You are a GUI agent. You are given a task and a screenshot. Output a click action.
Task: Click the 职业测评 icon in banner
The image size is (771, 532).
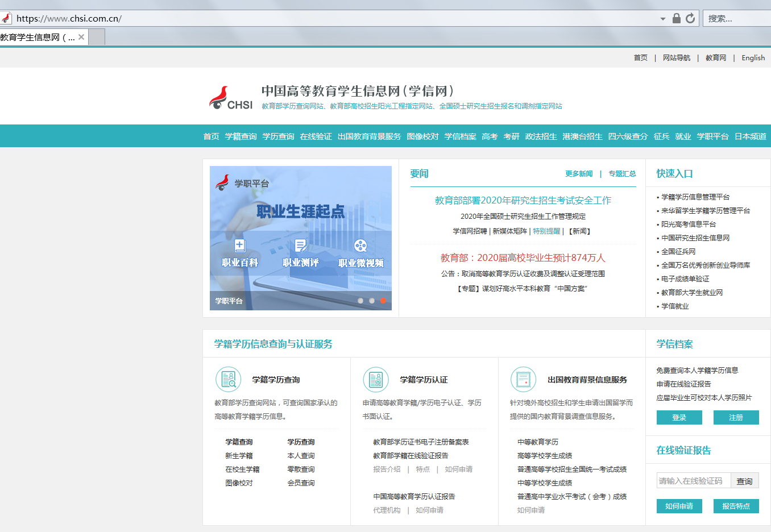pyautogui.click(x=301, y=246)
